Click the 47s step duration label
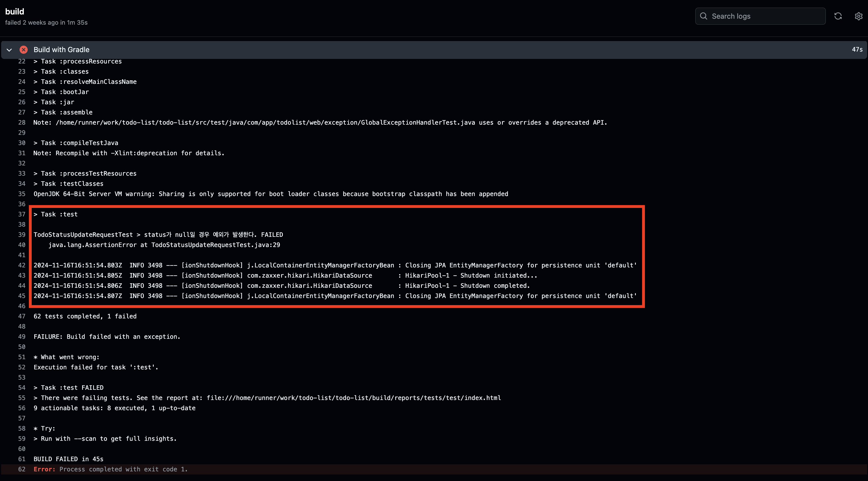868x481 pixels. click(x=857, y=50)
